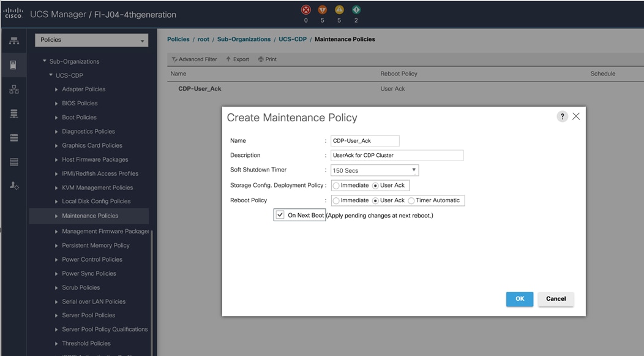Select KVM Management Policies in the tree
644x356 pixels.
[x=97, y=187]
